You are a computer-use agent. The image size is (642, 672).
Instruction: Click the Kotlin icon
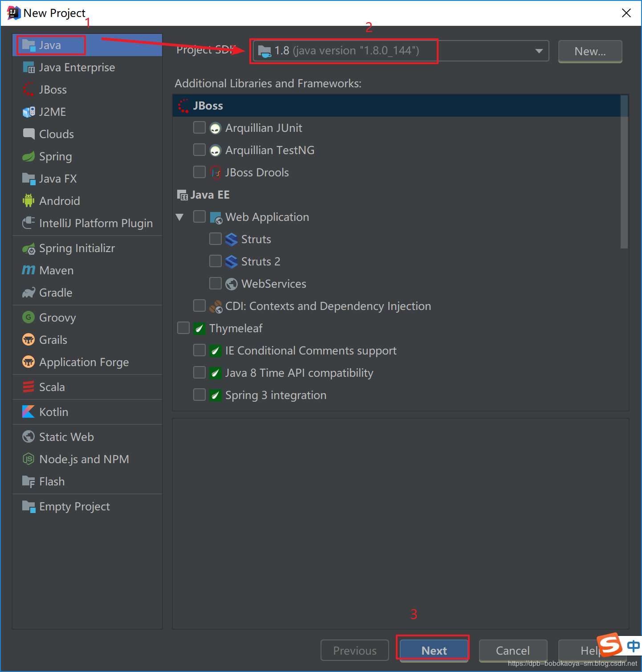pyautogui.click(x=28, y=412)
